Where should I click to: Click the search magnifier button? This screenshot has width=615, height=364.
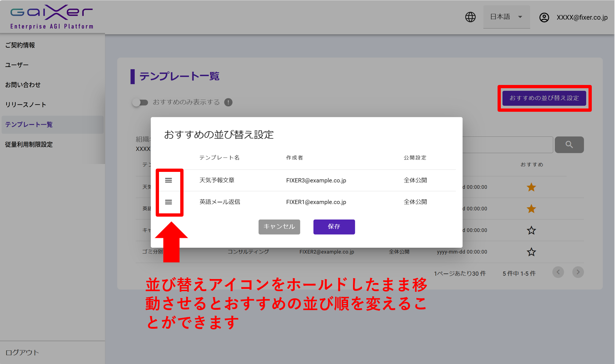click(569, 145)
